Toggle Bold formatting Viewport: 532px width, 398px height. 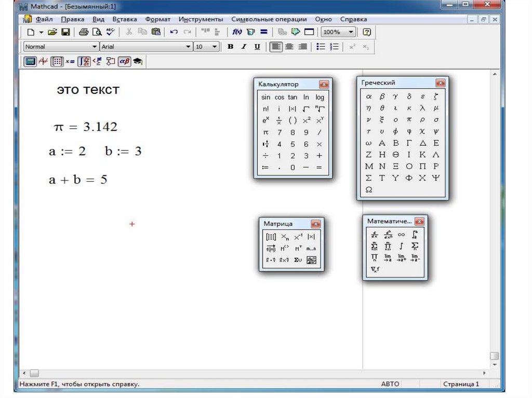[230, 47]
